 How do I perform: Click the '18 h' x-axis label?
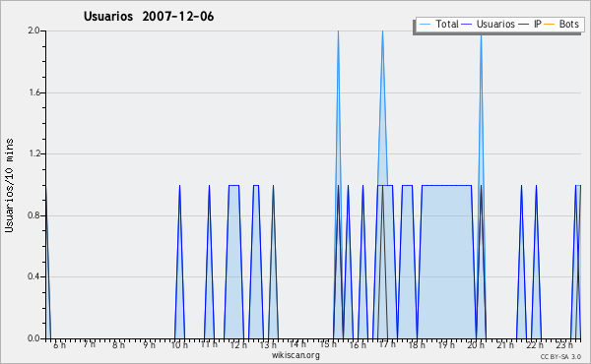(x=417, y=345)
